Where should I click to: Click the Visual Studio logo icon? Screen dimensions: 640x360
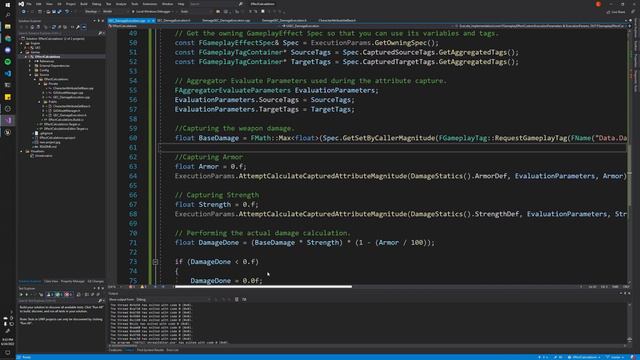tap(21, 4)
